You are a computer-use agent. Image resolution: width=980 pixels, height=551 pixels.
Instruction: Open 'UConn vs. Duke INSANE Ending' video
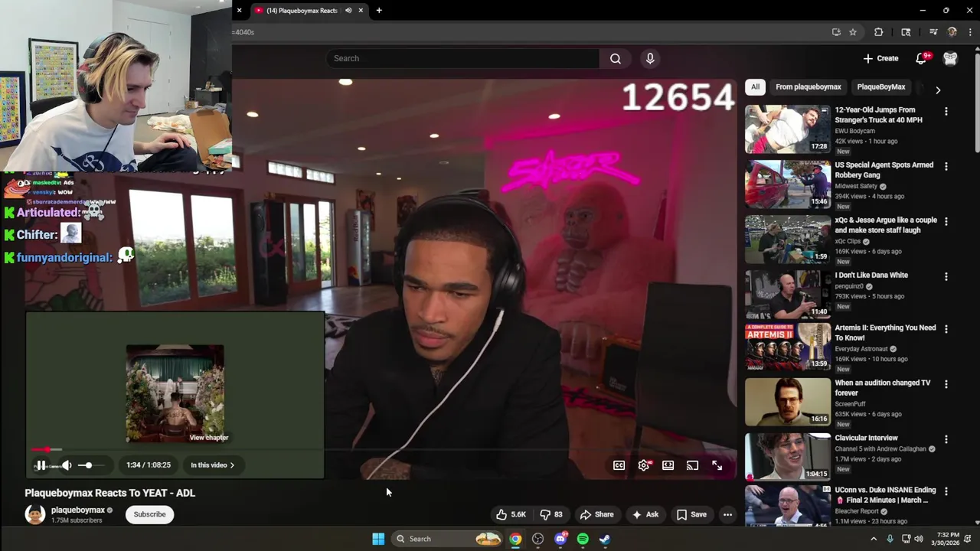click(885, 495)
